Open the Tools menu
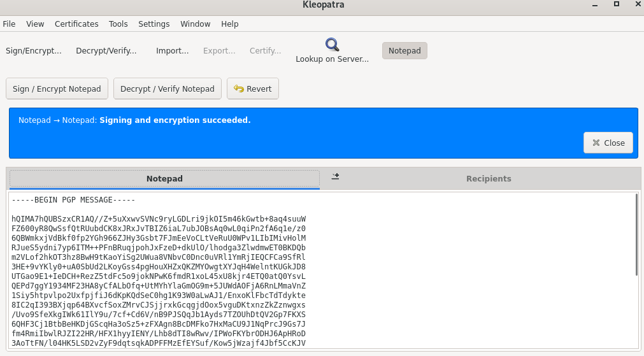 pos(118,24)
